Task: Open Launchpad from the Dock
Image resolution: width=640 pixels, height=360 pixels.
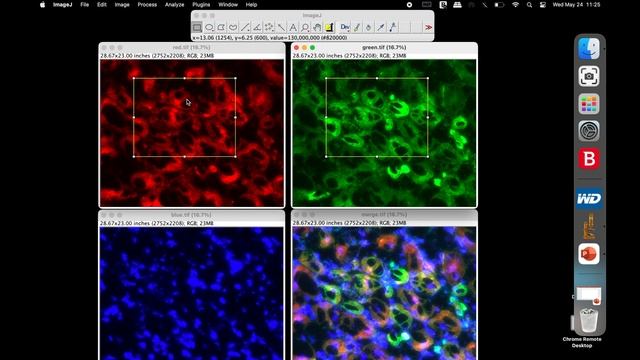Action: (x=589, y=104)
